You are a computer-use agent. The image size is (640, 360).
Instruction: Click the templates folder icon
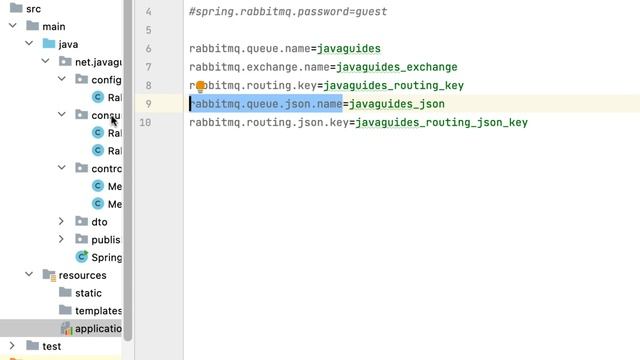[65, 310]
